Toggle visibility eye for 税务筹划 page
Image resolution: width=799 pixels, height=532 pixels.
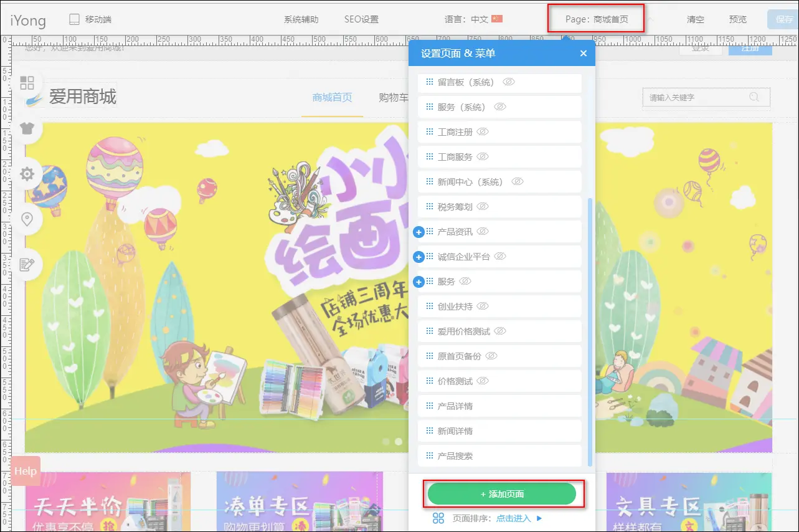click(483, 207)
